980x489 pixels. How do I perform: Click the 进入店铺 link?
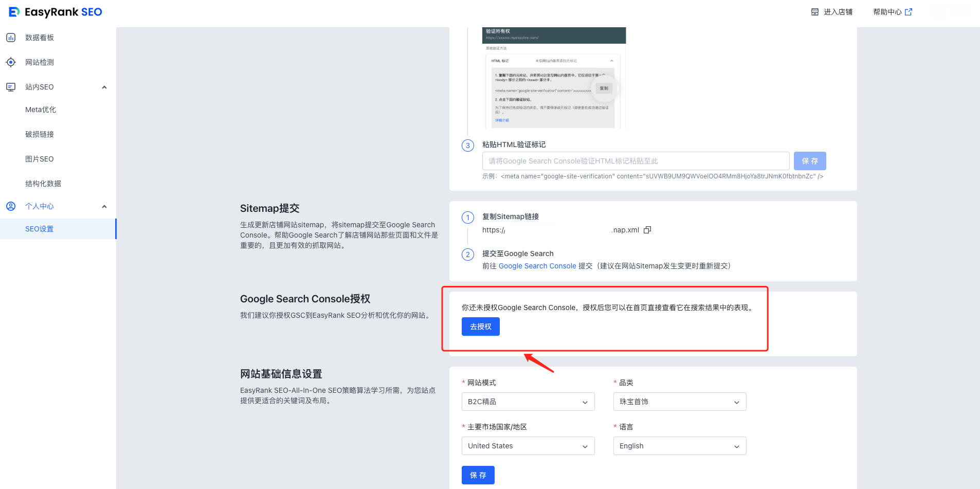838,12
